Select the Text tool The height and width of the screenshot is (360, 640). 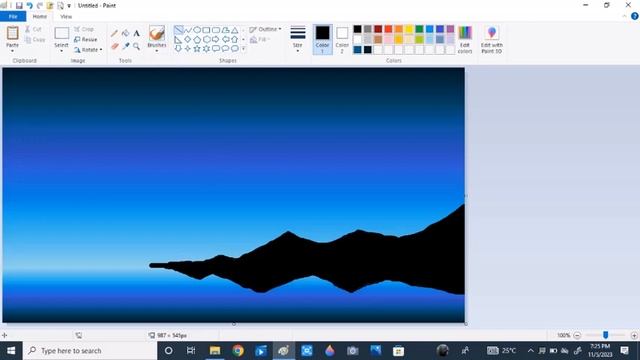click(x=137, y=33)
